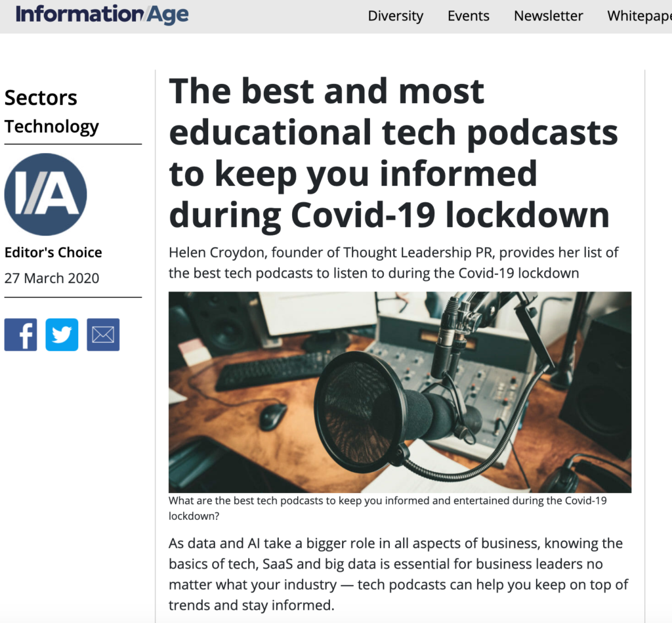Share the article on Facebook
672x623 pixels.
tap(20, 335)
